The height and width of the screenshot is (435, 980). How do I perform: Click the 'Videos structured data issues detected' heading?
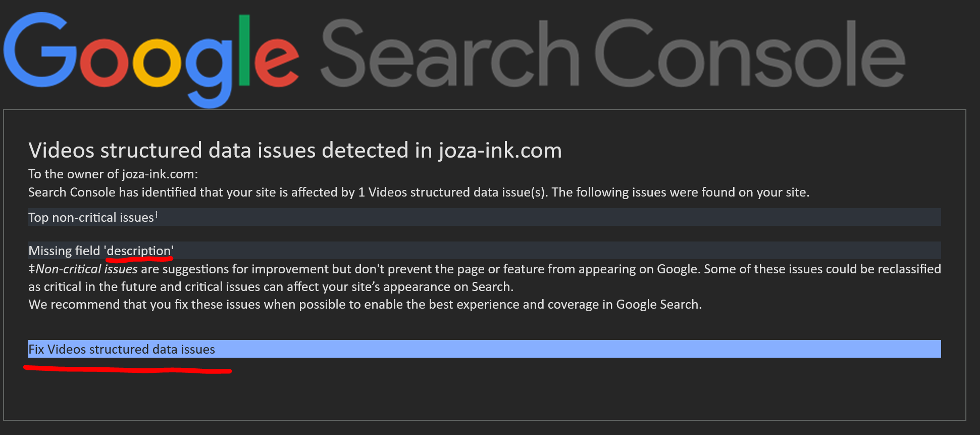pos(218,151)
